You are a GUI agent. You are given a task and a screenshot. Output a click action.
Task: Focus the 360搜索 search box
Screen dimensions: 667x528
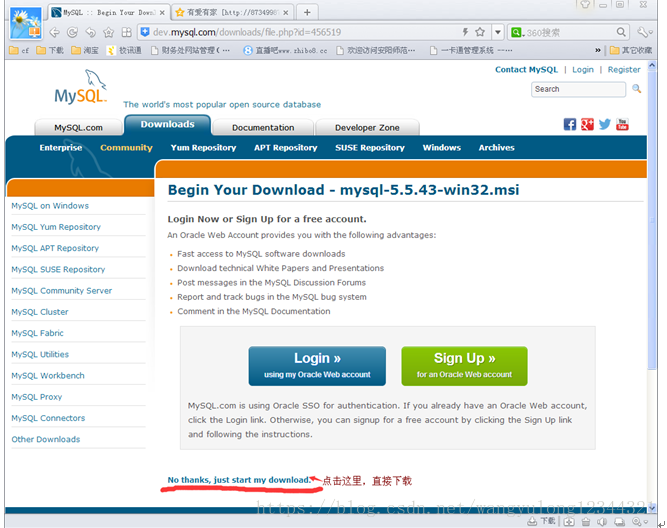pos(569,32)
